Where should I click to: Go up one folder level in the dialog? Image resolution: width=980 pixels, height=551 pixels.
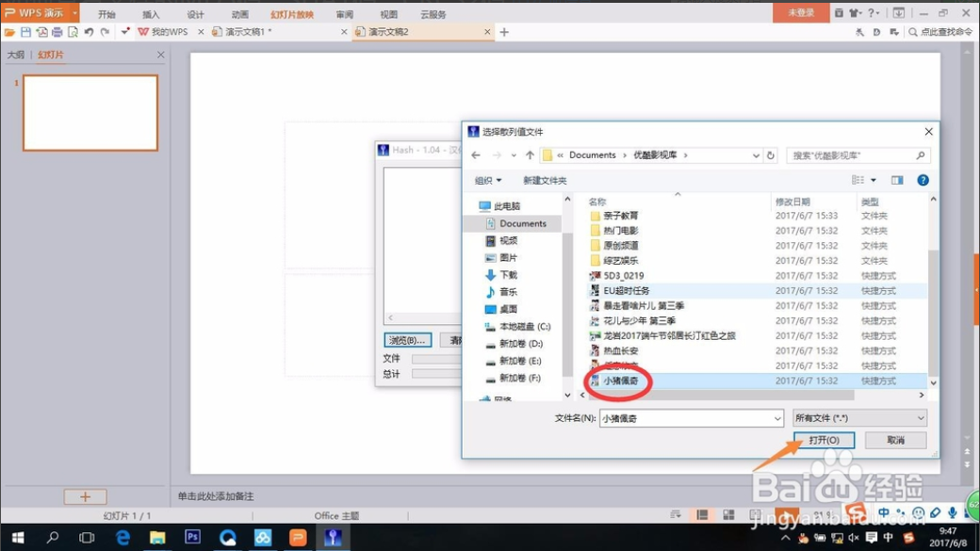click(530, 154)
